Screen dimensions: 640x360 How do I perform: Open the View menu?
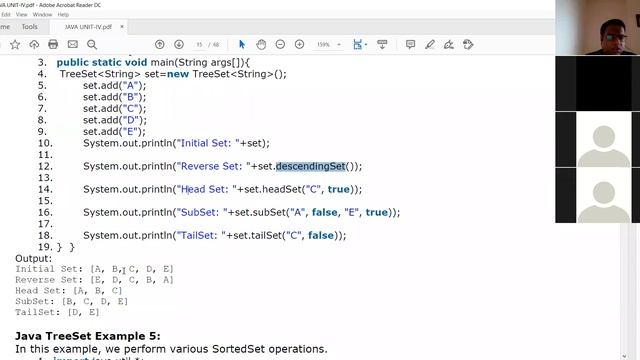pos(22,14)
